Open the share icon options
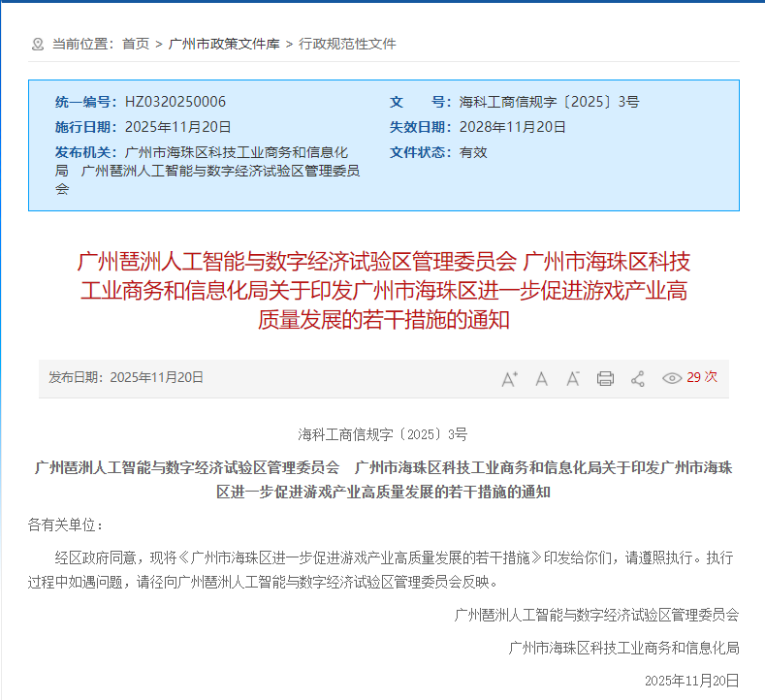765x700 pixels. (x=637, y=378)
